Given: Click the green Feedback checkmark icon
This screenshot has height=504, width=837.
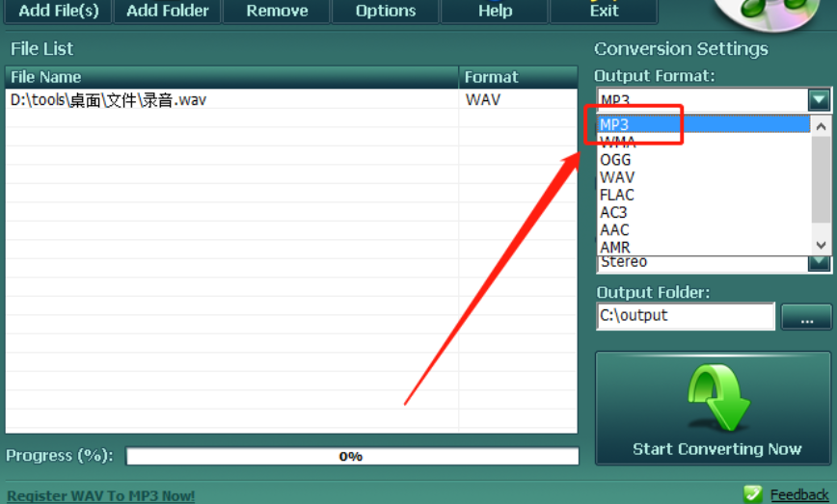Looking at the screenshot, I should pyautogui.click(x=753, y=493).
